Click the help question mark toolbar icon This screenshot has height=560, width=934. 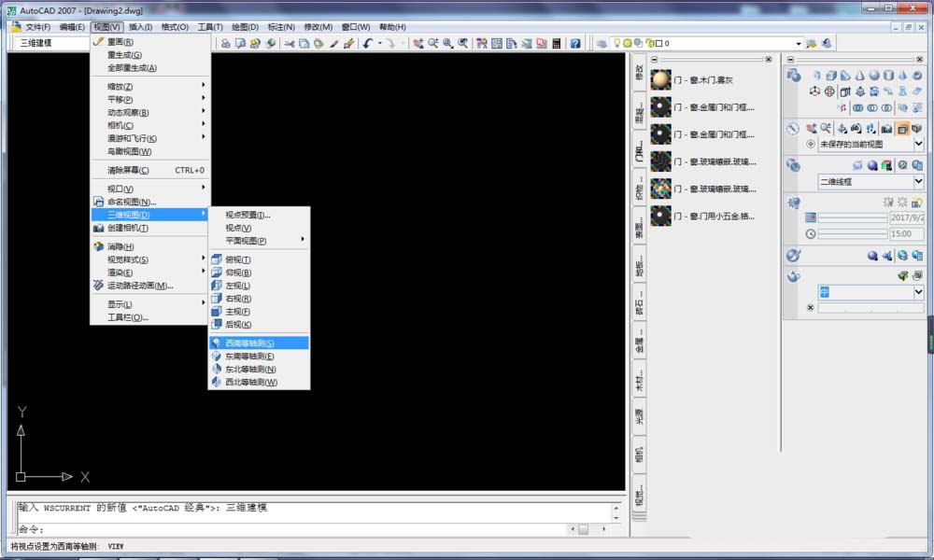coord(575,43)
